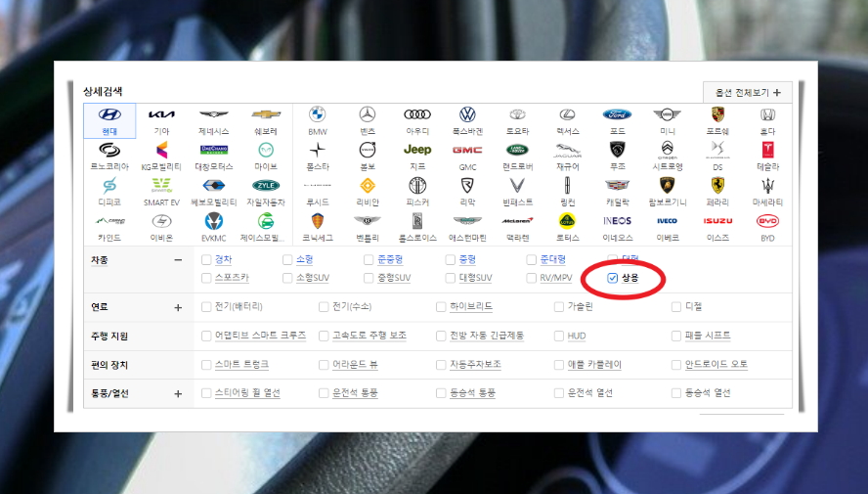Select the ISUZU brand logo

pyautogui.click(x=718, y=220)
